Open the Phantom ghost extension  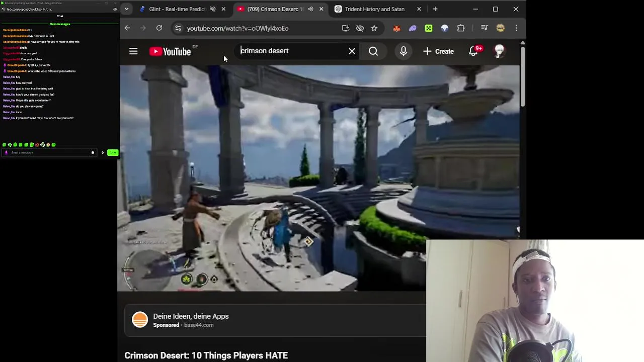pos(413,28)
